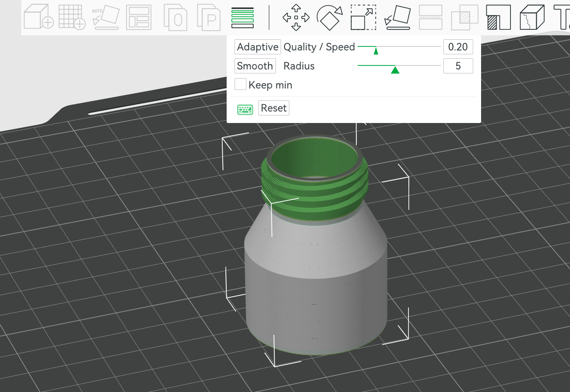This screenshot has width=570, height=392.
Task: Click the Split to parts icon
Action: (209, 17)
